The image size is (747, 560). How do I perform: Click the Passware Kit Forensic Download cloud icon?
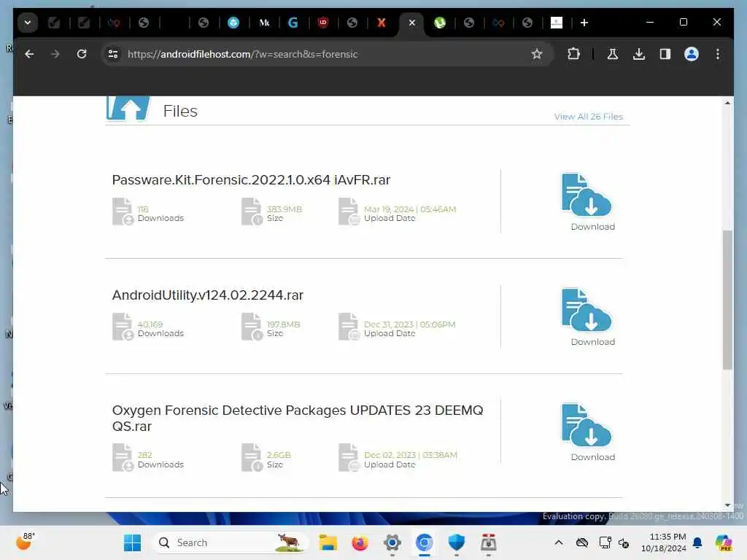(x=587, y=195)
